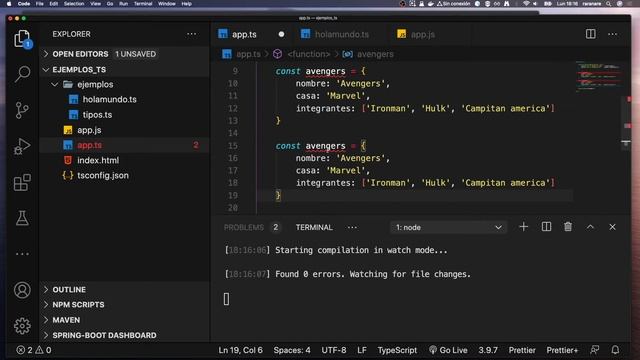640x360 pixels.
Task: Open index.html in the explorer tree
Action: coord(124,160)
